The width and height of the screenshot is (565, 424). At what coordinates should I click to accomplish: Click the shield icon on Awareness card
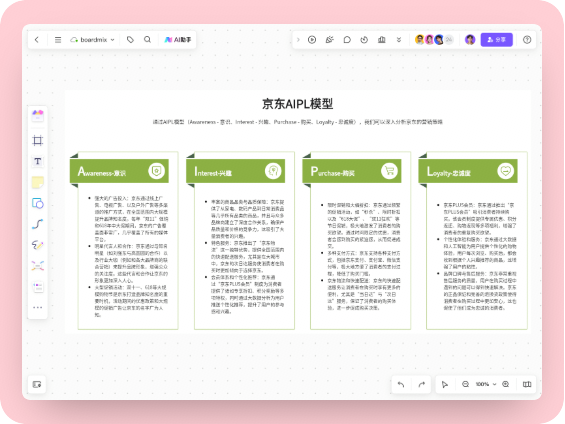[x=156, y=171]
